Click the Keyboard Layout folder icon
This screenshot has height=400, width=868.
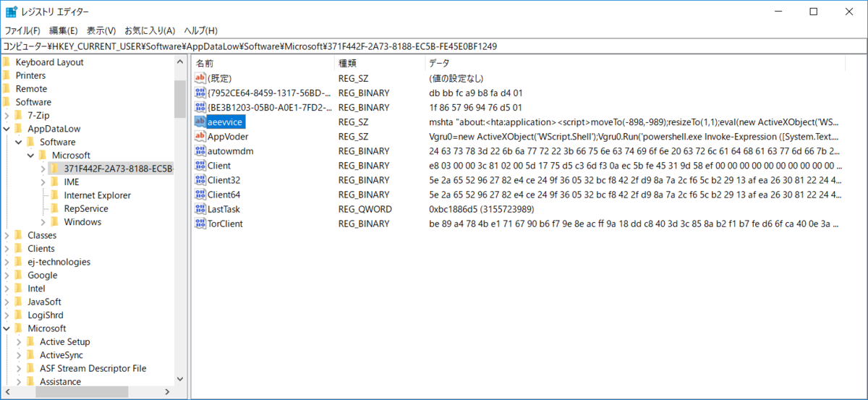(x=7, y=62)
